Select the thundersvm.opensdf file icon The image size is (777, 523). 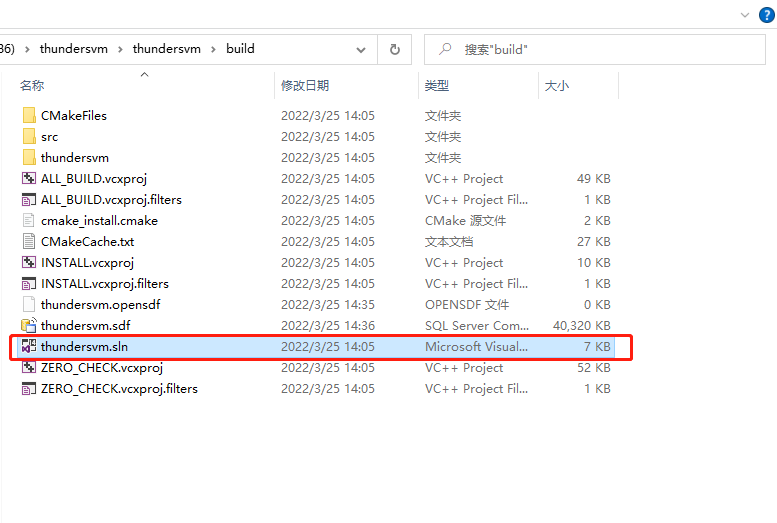pos(29,304)
